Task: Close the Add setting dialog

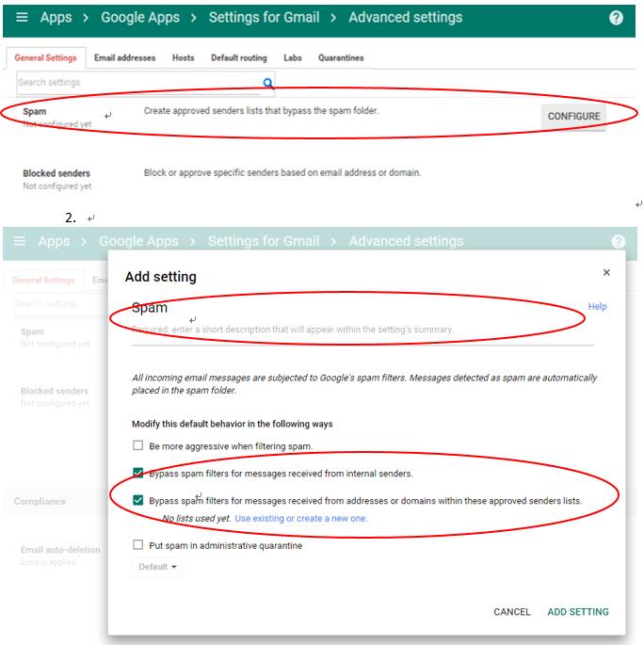Action: (x=606, y=272)
